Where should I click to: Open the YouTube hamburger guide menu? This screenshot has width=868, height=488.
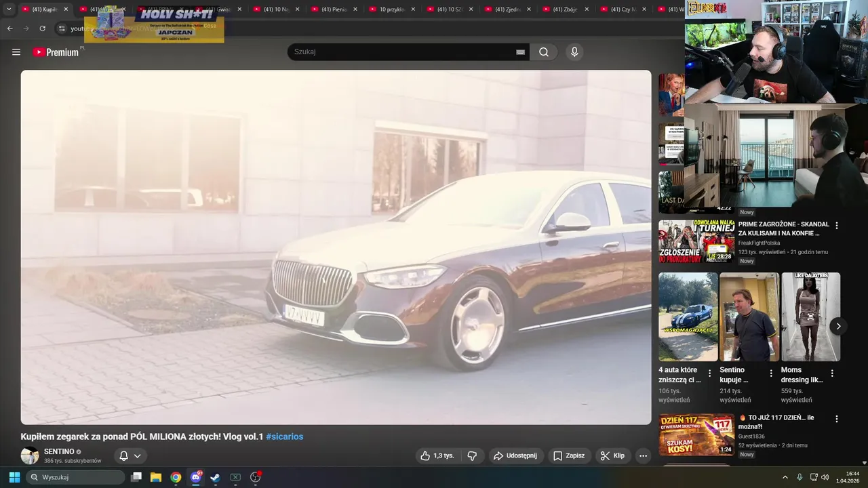coord(16,52)
